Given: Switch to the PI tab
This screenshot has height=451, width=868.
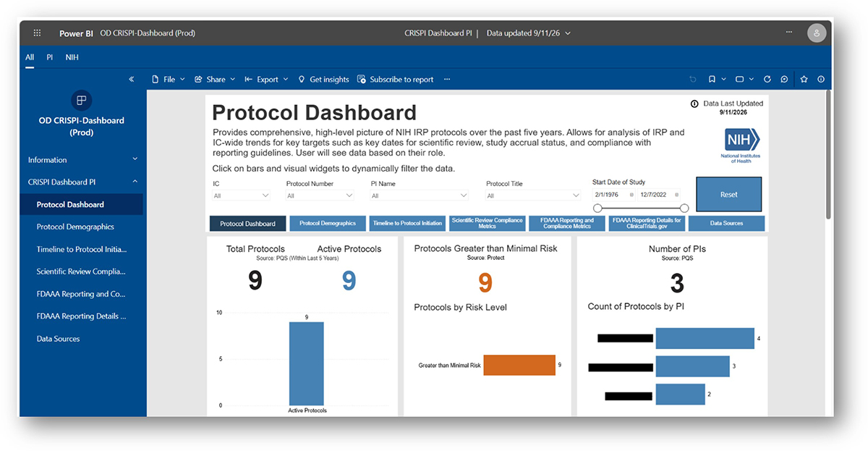Looking at the screenshot, I should [x=50, y=57].
